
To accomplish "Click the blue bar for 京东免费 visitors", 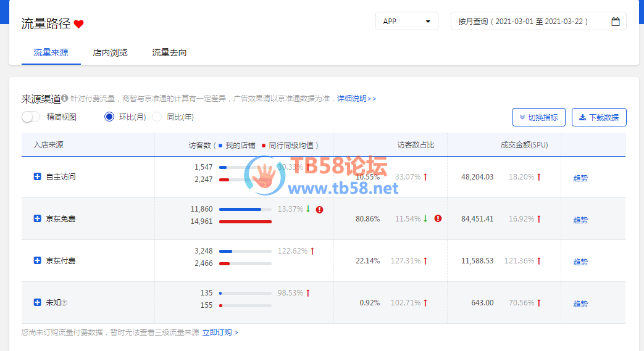I will (240, 209).
